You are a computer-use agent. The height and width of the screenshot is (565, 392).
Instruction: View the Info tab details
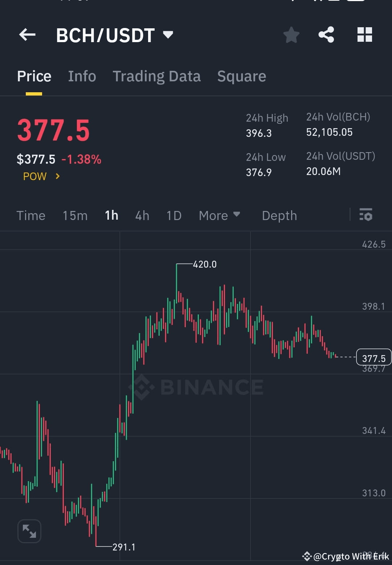pyautogui.click(x=82, y=76)
